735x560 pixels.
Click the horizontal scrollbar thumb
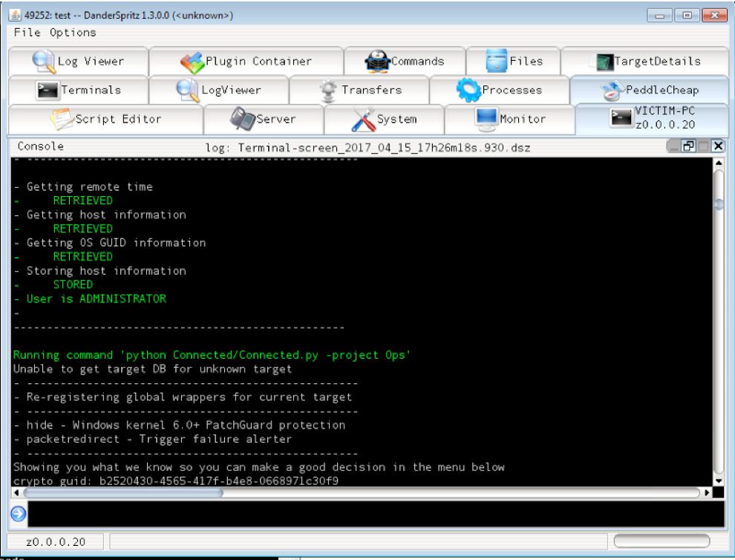[x=122, y=492]
